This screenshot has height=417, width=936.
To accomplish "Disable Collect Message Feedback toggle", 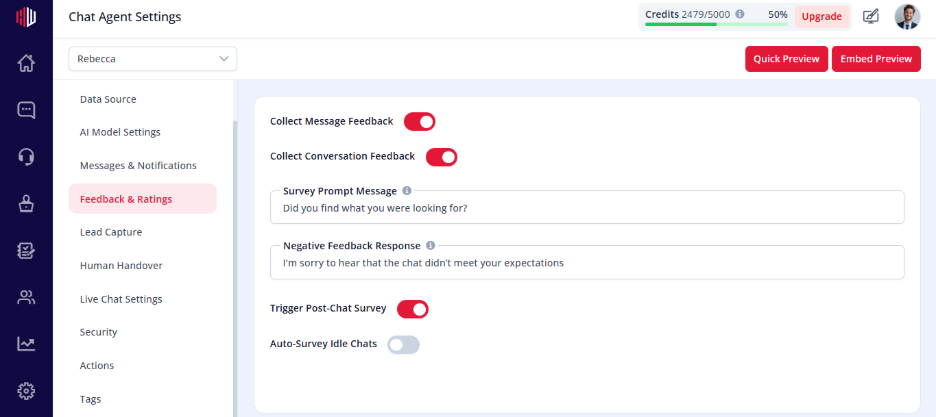I will coord(420,122).
